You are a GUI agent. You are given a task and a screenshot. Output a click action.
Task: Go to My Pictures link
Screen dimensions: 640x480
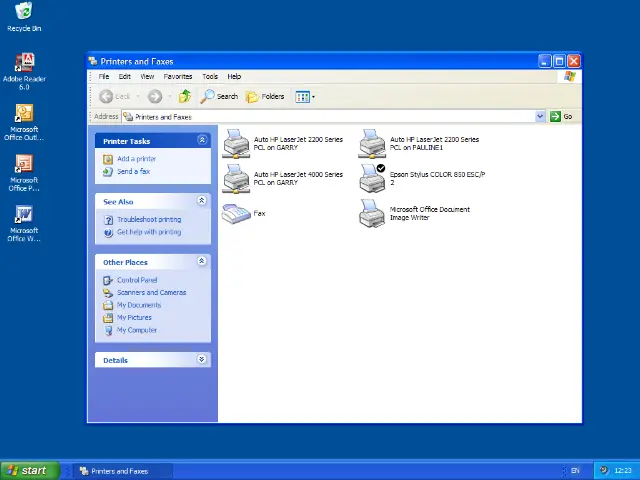[134, 318]
